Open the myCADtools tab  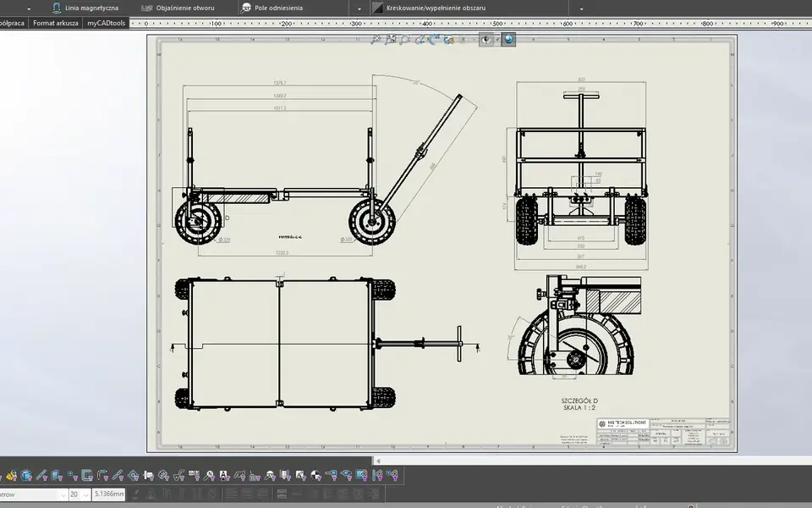107,23
